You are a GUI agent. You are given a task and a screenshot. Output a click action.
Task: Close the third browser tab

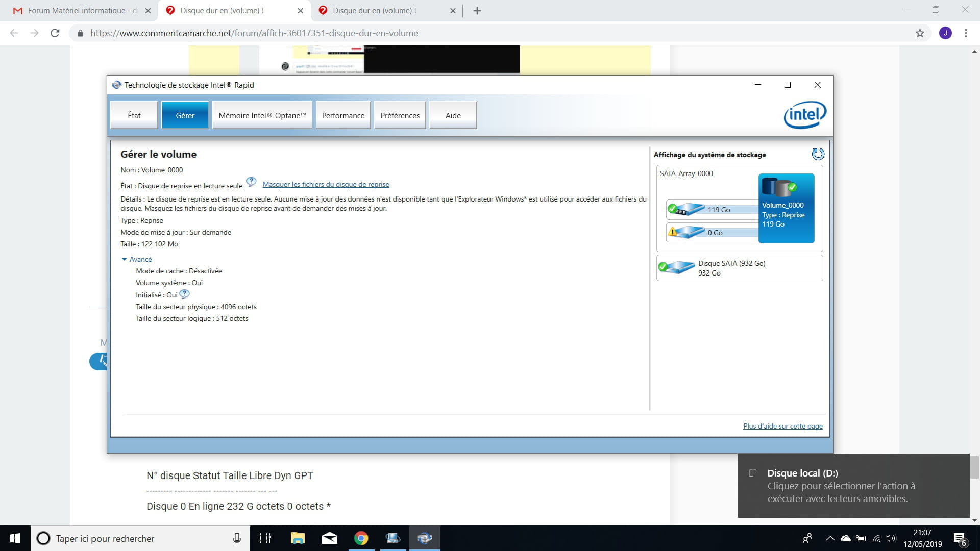point(452,11)
